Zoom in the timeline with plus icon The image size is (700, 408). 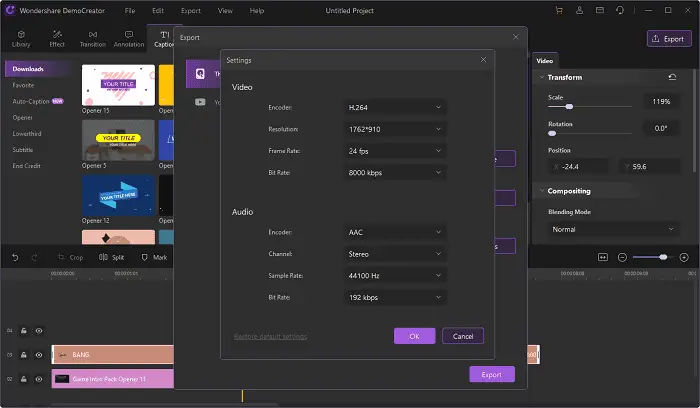pyautogui.click(x=684, y=257)
